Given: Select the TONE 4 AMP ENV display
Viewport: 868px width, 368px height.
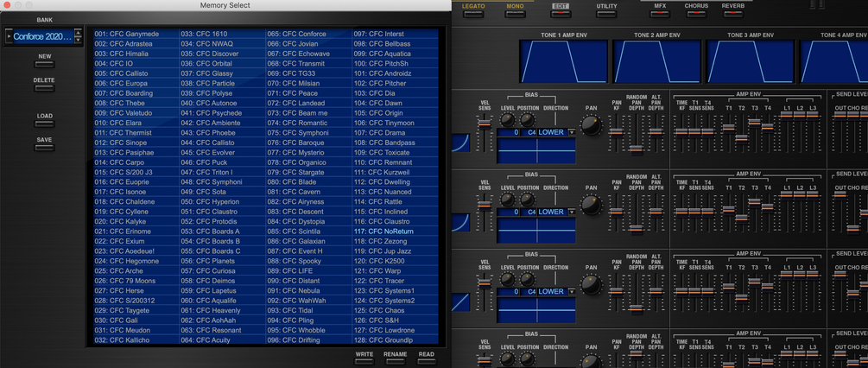Looking at the screenshot, I should point(833,61).
